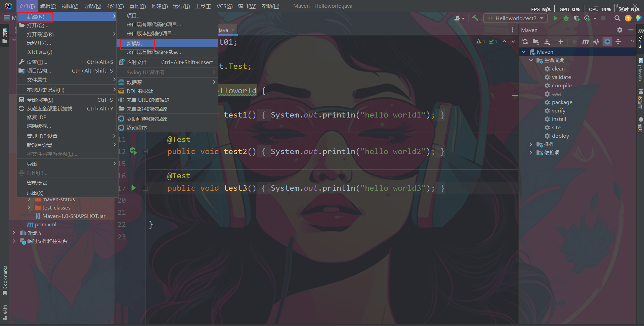
Task: Click the green typo check indicator
Action: tap(493, 42)
